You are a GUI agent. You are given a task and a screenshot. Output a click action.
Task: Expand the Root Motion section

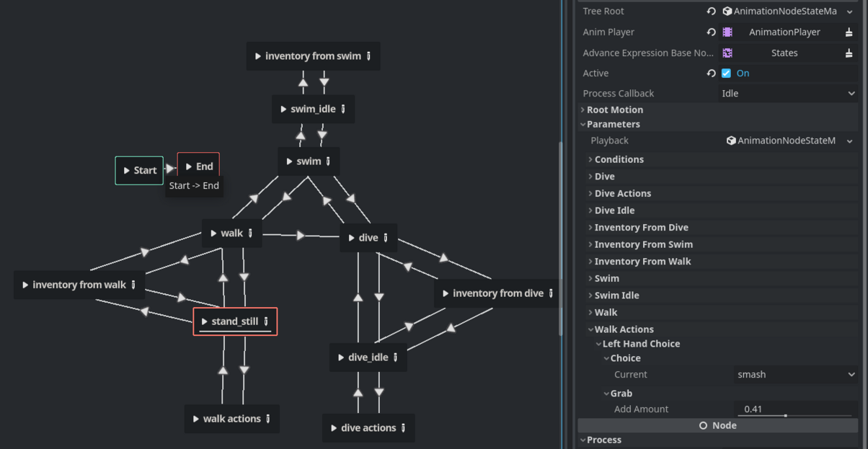[x=614, y=110]
